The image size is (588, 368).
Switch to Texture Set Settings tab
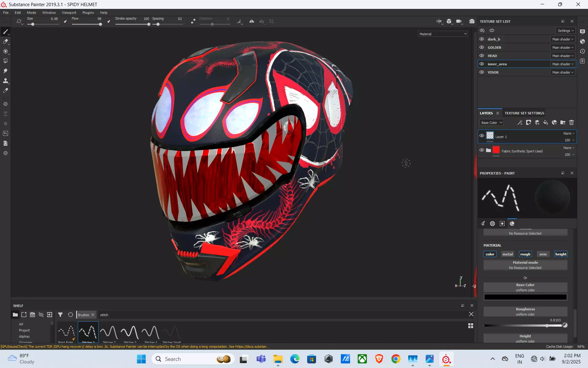click(x=524, y=113)
